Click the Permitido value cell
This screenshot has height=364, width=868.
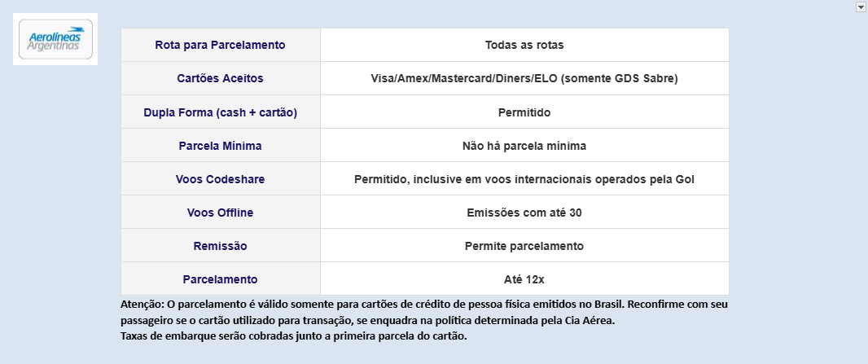pos(524,112)
